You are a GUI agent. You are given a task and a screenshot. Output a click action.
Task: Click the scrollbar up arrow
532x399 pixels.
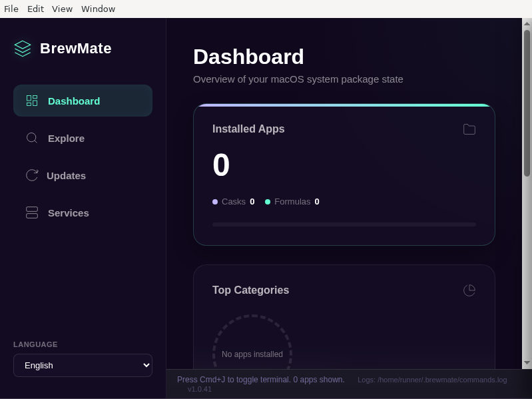click(527, 24)
